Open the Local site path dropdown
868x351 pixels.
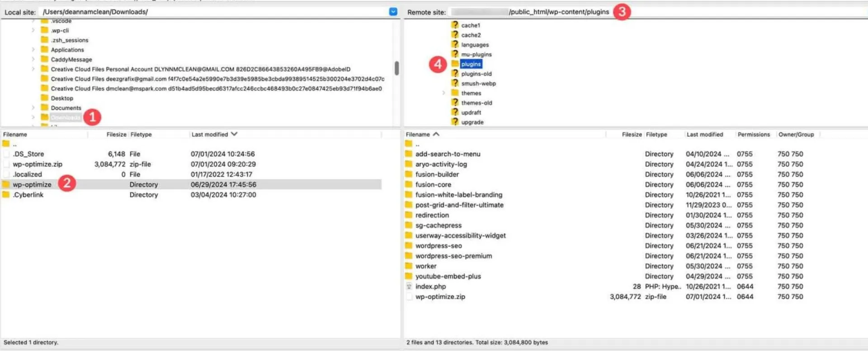point(393,12)
